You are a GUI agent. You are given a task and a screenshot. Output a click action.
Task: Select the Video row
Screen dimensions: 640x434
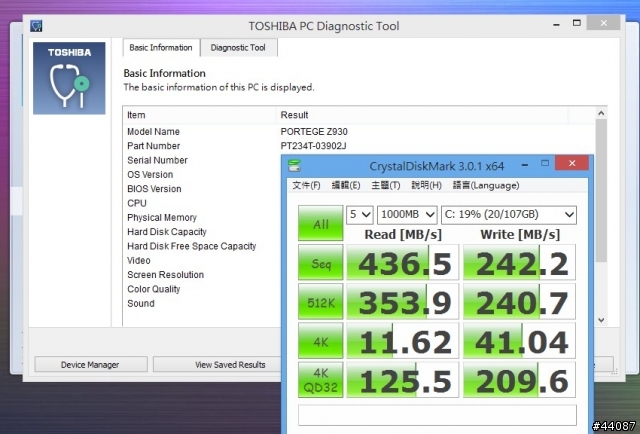click(202, 260)
